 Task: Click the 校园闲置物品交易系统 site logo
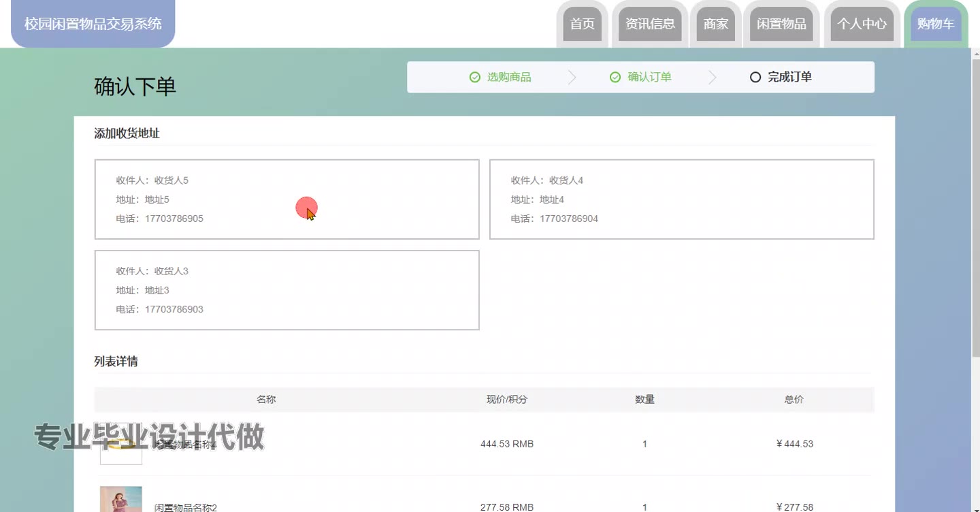coord(93,24)
